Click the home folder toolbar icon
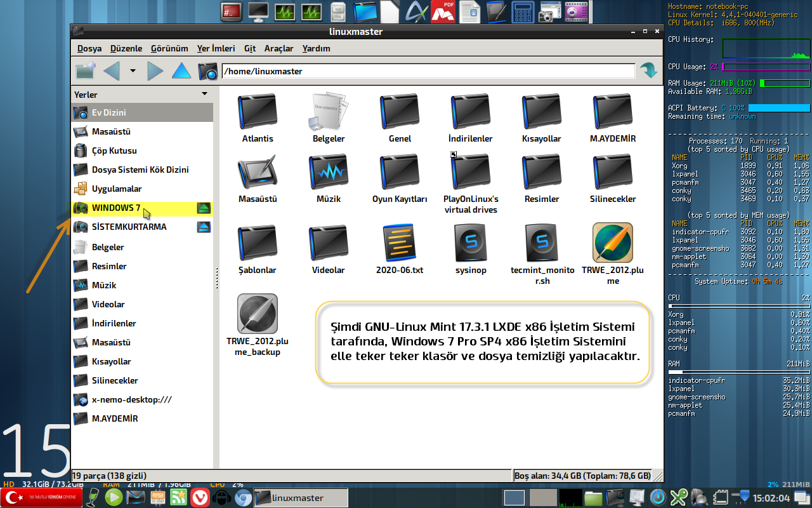Viewport: 812px width, 508px height. click(208, 70)
